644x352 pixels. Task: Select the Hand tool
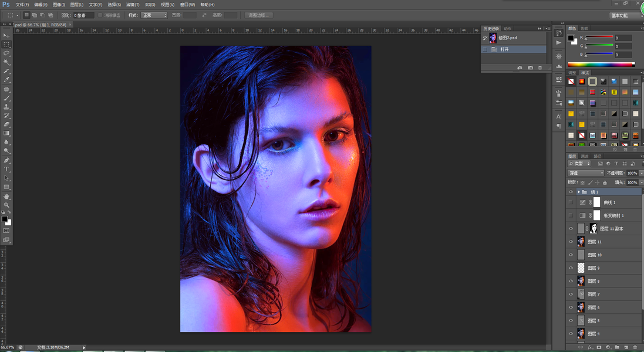click(x=6, y=196)
